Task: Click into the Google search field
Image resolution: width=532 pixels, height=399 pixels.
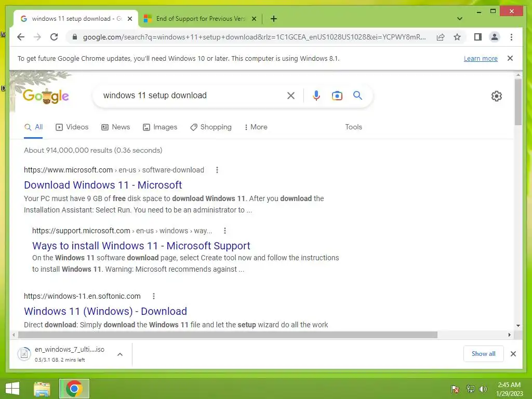Action: pyautogui.click(x=192, y=96)
